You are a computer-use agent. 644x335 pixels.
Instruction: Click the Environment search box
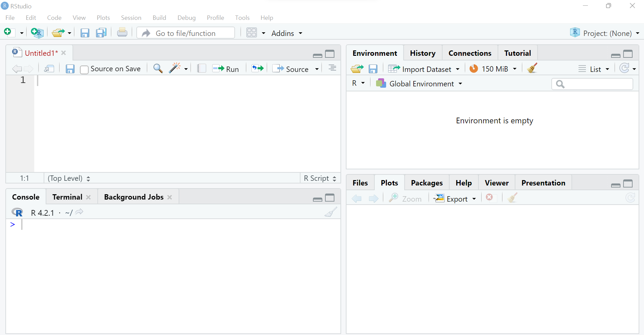click(592, 84)
